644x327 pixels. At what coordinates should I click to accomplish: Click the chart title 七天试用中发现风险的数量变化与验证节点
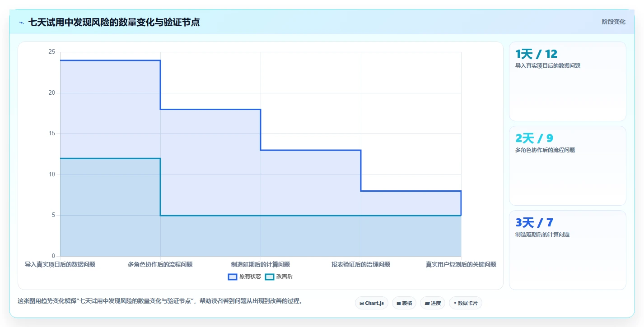tap(114, 22)
